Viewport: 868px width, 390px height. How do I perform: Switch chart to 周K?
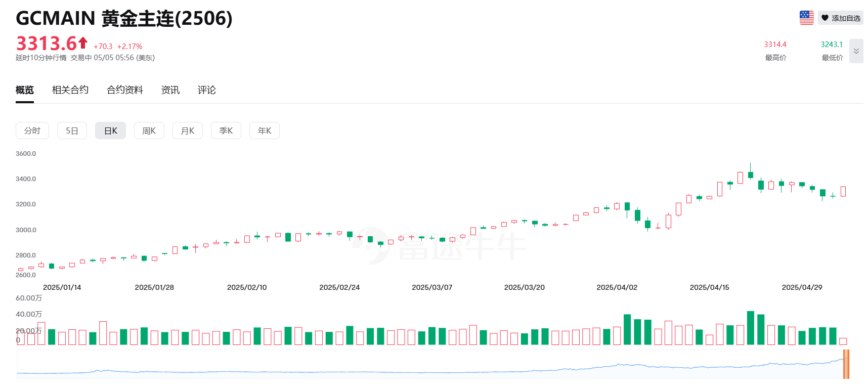[x=149, y=131]
